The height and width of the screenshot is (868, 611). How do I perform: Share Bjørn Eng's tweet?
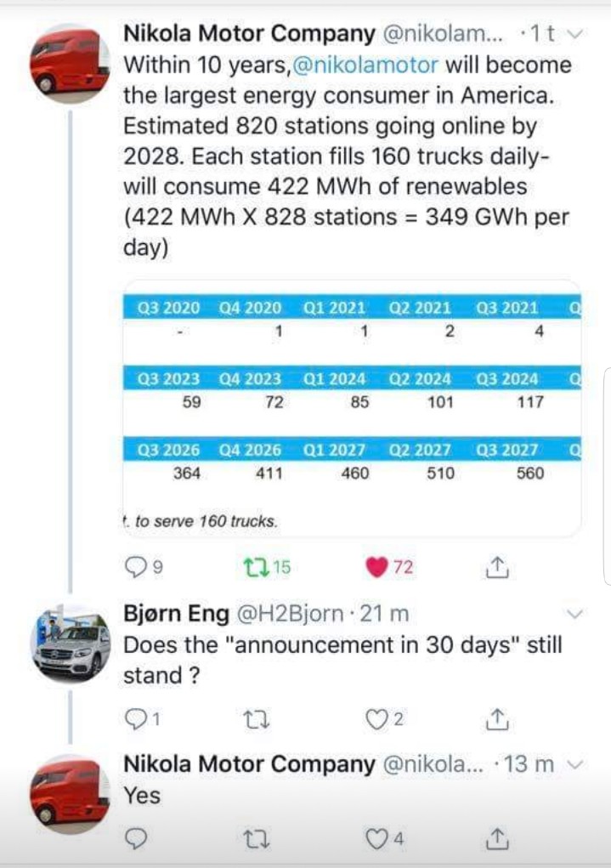click(x=497, y=720)
